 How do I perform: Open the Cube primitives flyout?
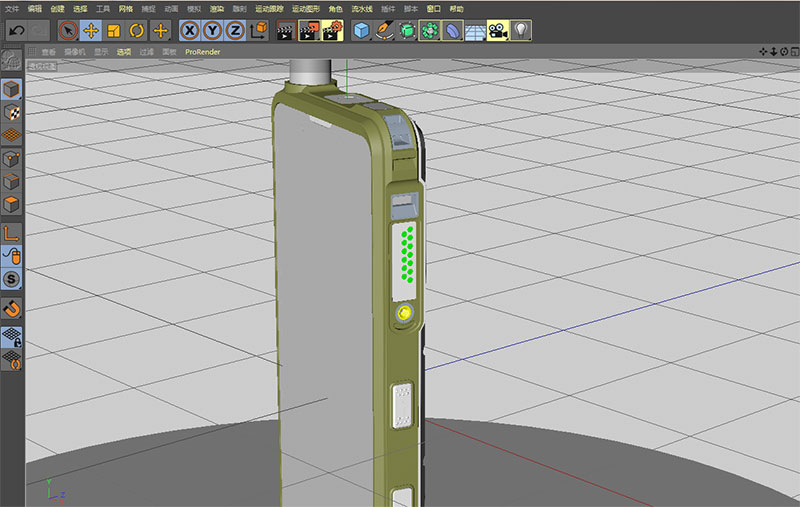point(361,31)
